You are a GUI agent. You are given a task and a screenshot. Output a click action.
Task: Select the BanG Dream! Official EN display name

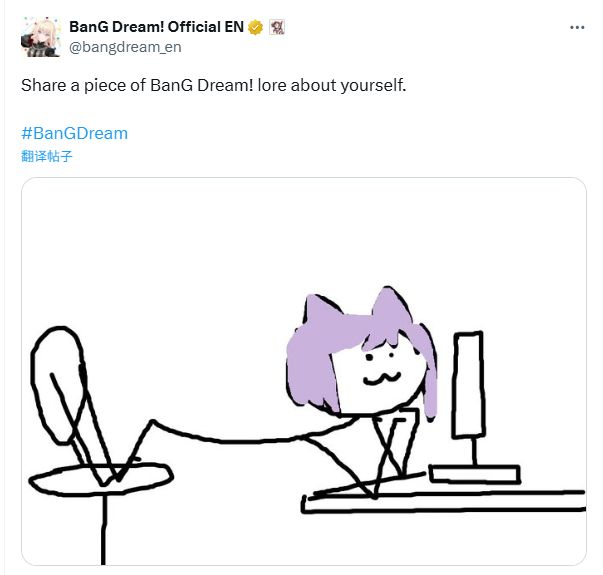coord(156,27)
